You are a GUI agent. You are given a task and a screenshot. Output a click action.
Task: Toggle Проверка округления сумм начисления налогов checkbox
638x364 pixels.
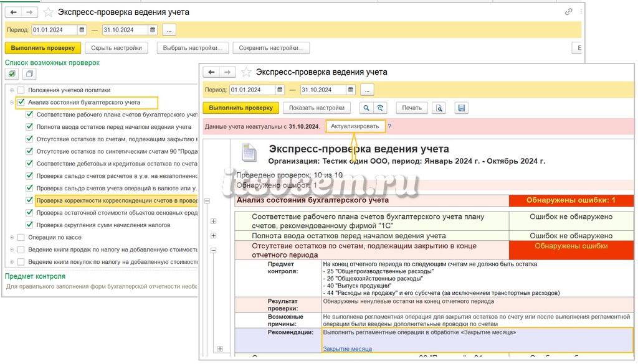tap(29, 225)
